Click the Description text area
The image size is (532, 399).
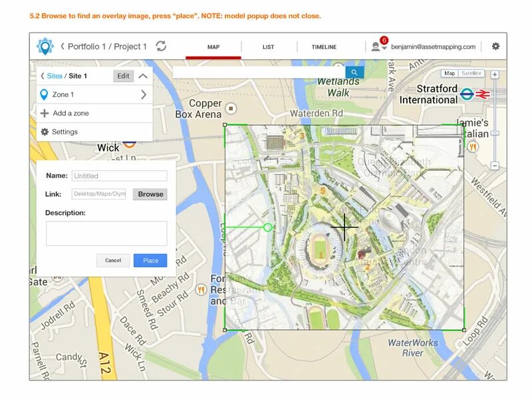click(x=106, y=233)
